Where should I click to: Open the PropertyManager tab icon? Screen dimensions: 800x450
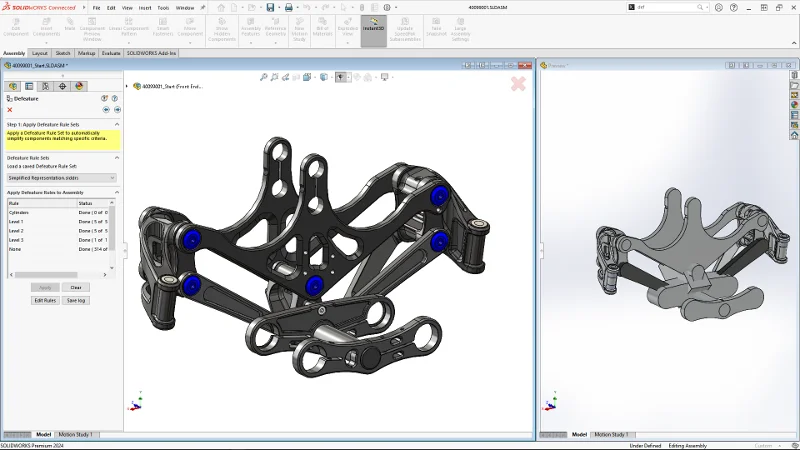coord(29,86)
